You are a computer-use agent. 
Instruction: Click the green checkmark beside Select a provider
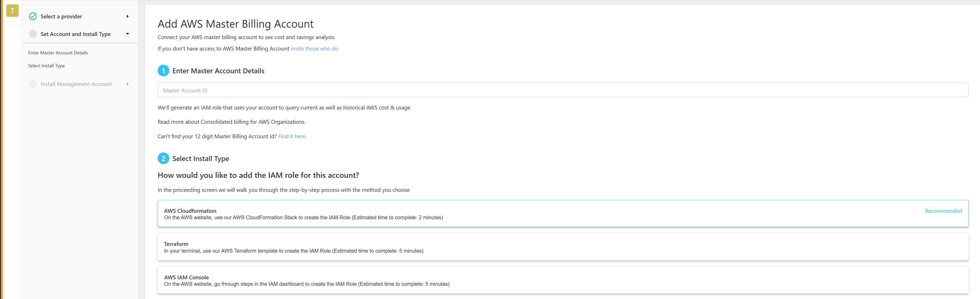33,16
